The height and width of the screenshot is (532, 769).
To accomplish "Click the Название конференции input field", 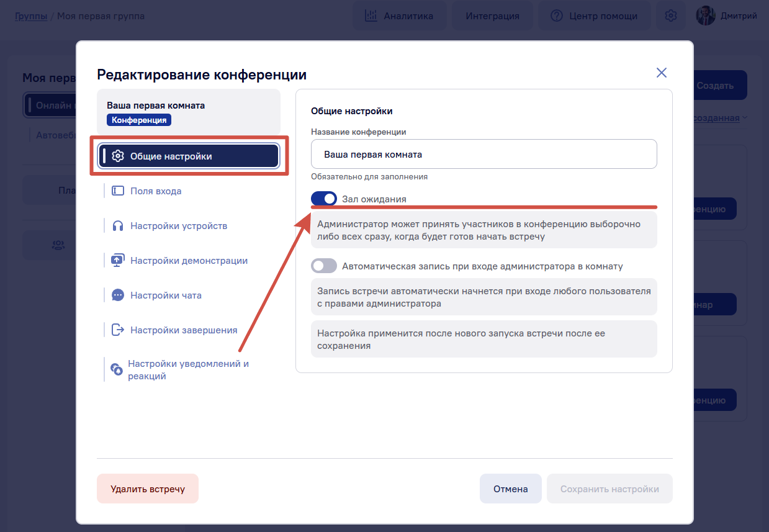I will pyautogui.click(x=484, y=154).
